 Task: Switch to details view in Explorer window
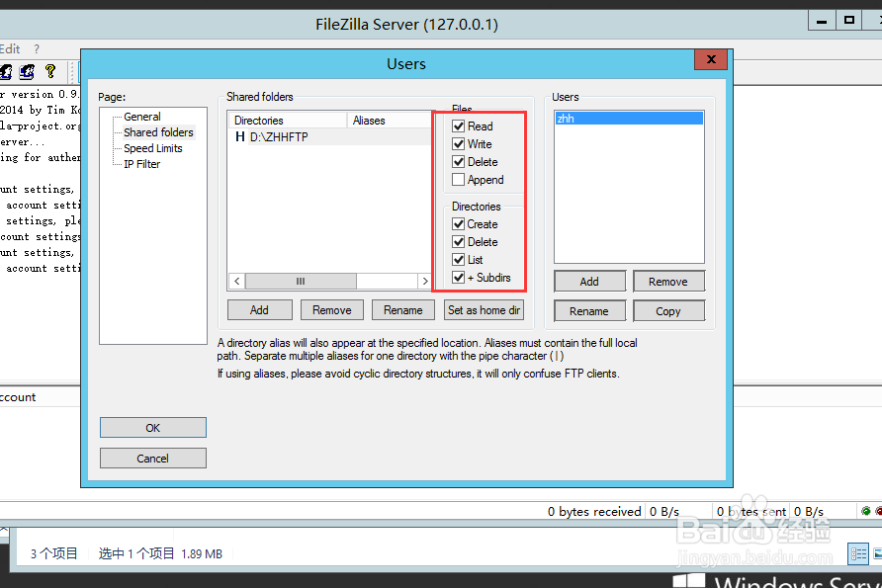tap(858, 553)
